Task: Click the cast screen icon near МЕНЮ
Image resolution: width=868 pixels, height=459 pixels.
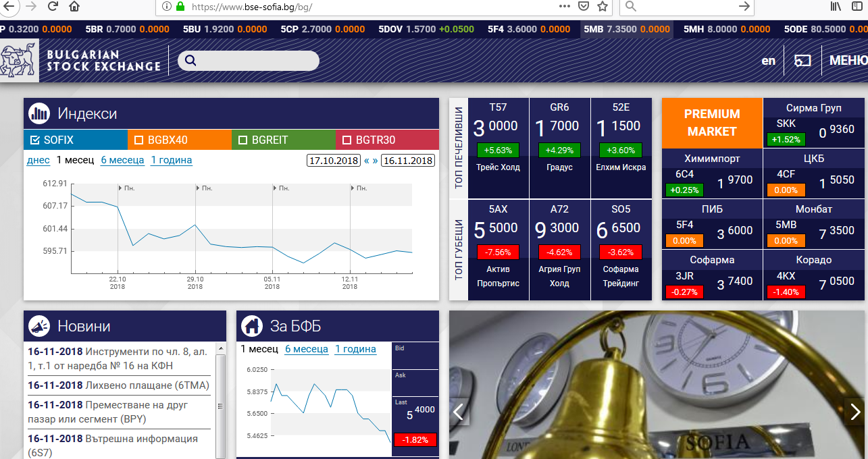Action: pyautogui.click(x=802, y=61)
